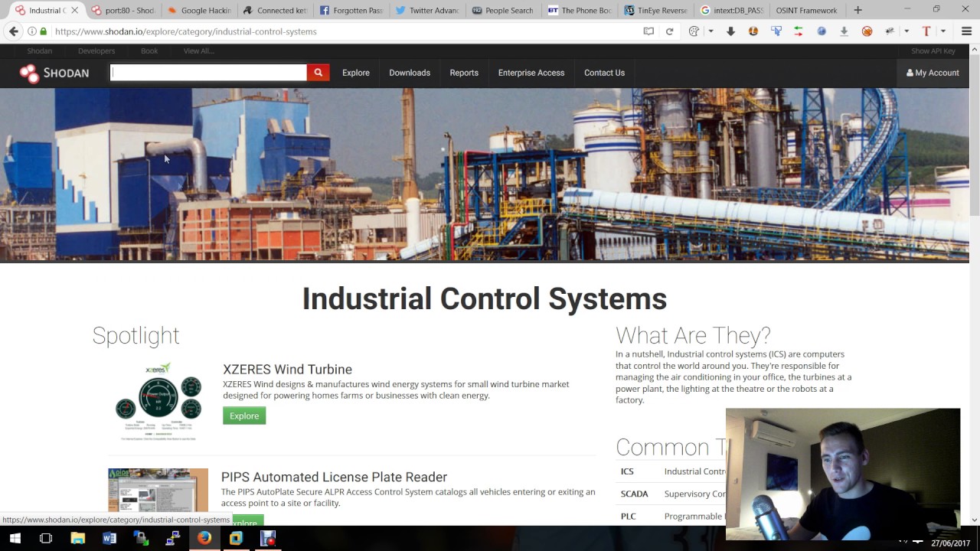Click the blue globe extension icon

pyautogui.click(x=822, y=31)
